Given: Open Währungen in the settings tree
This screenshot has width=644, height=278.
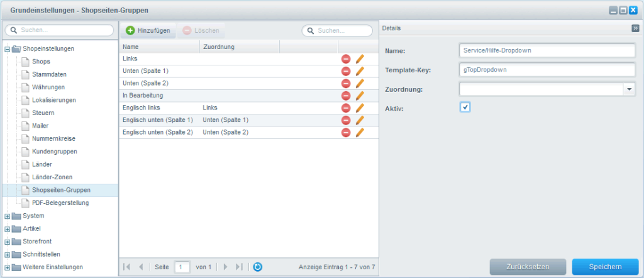Looking at the screenshot, I should pyautogui.click(x=48, y=87).
